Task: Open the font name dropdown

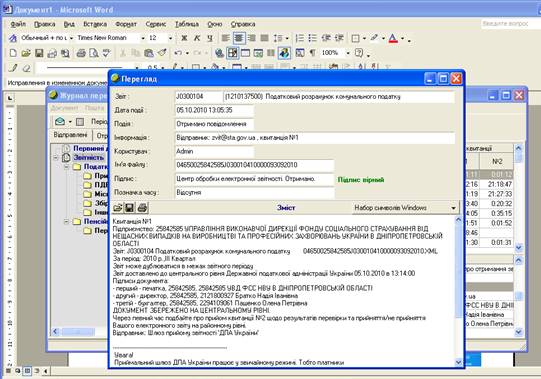Action: [x=143, y=38]
